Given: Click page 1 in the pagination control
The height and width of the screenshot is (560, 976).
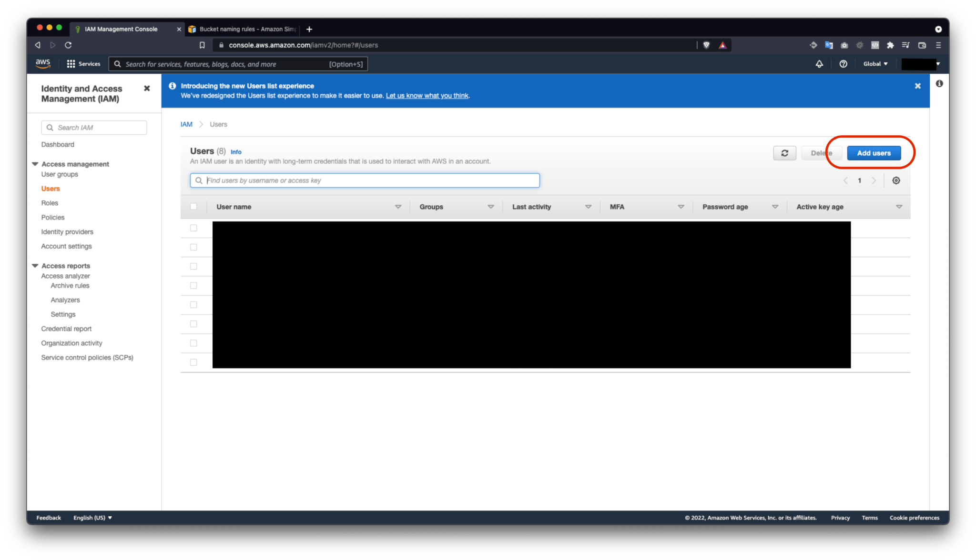Looking at the screenshot, I should 859,180.
